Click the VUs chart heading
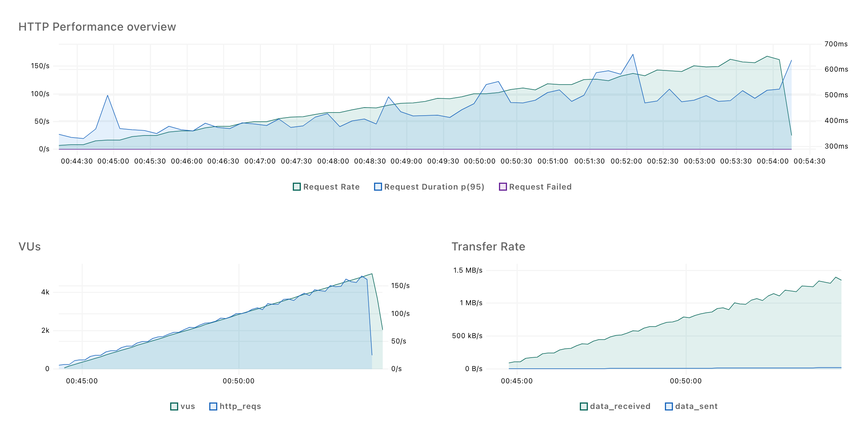This screenshot has width=868, height=435. [x=30, y=247]
